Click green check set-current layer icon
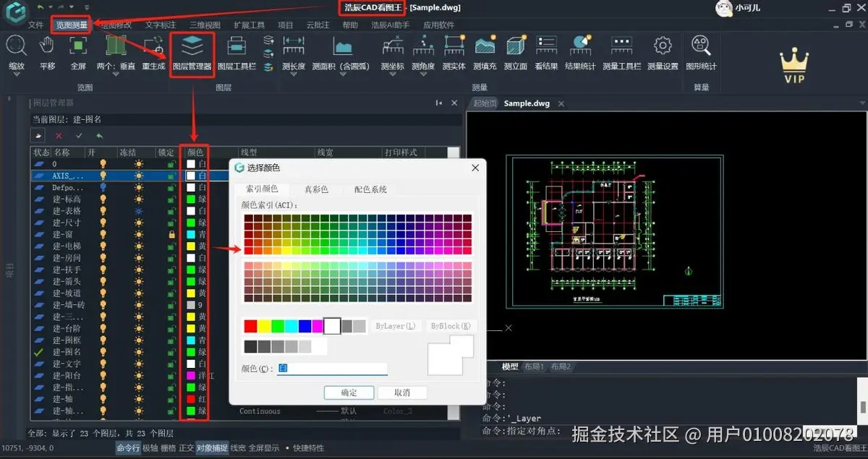 pyautogui.click(x=79, y=135)
